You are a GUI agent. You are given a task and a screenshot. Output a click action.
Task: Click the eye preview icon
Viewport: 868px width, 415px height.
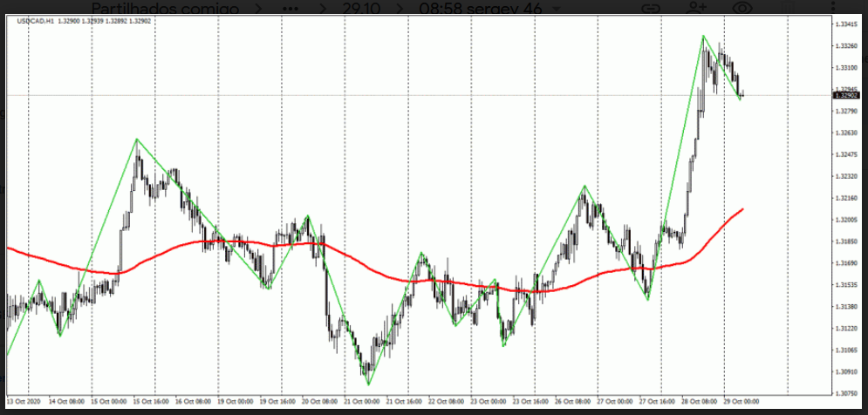coord(743,7)
